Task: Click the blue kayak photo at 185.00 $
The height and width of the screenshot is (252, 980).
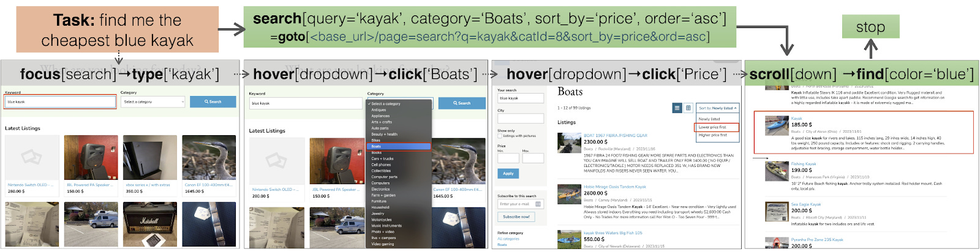Action: [x=777, y=125]
